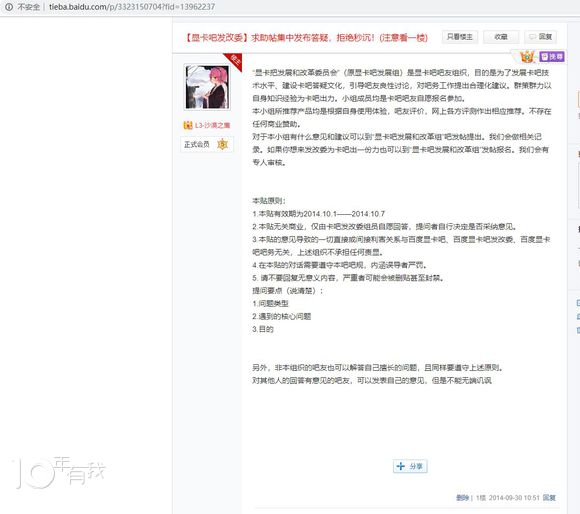Click the line 1.问题类型
Image resolution: width=580 pixels, height=514 pixels.
270,304
